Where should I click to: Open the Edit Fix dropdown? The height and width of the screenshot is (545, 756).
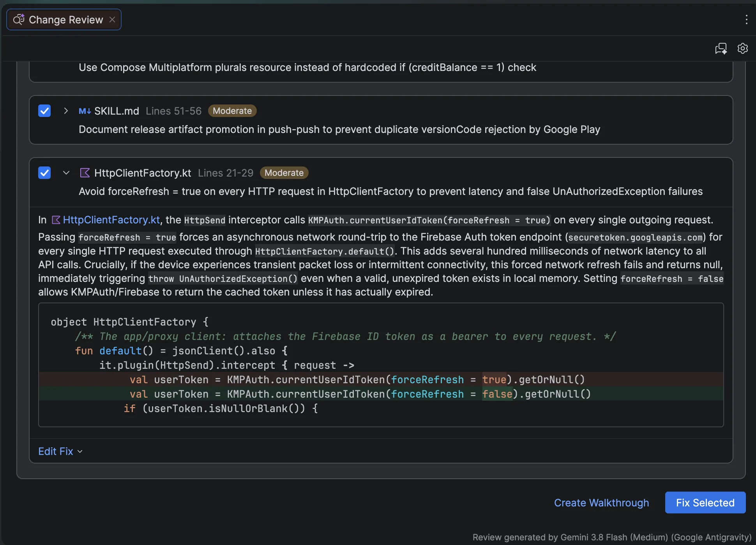(60, 451)
